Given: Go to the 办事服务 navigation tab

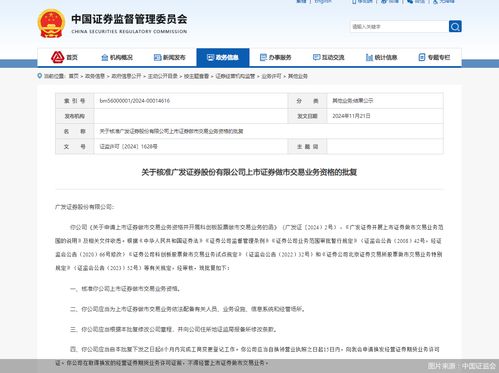Looking at the screenshot, I should coord(276,57).
